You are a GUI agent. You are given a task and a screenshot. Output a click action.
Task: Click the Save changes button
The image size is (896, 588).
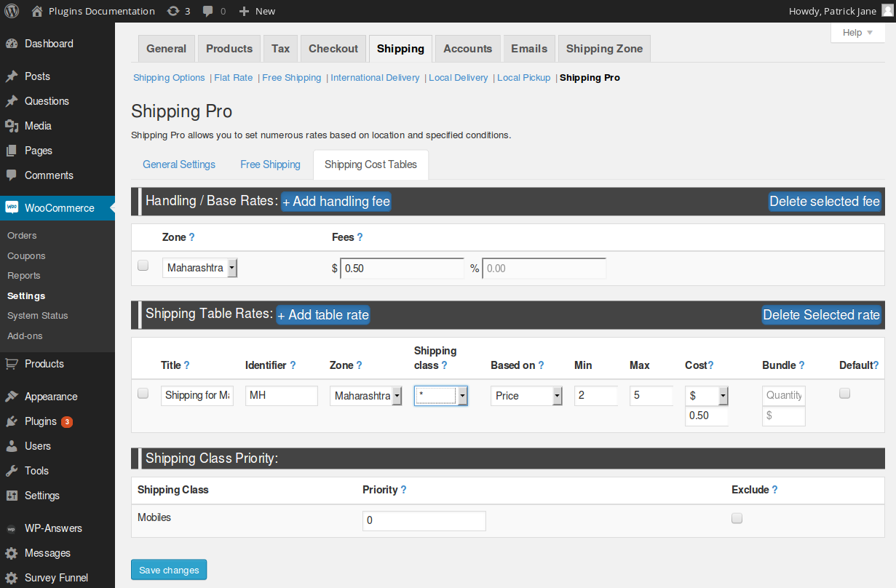(169, 570)
